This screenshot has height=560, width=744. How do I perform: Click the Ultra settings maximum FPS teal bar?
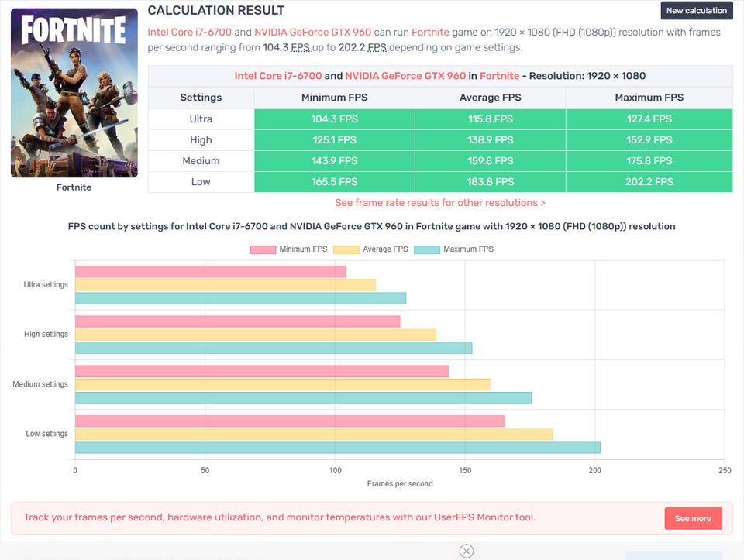tap(240, 298)
